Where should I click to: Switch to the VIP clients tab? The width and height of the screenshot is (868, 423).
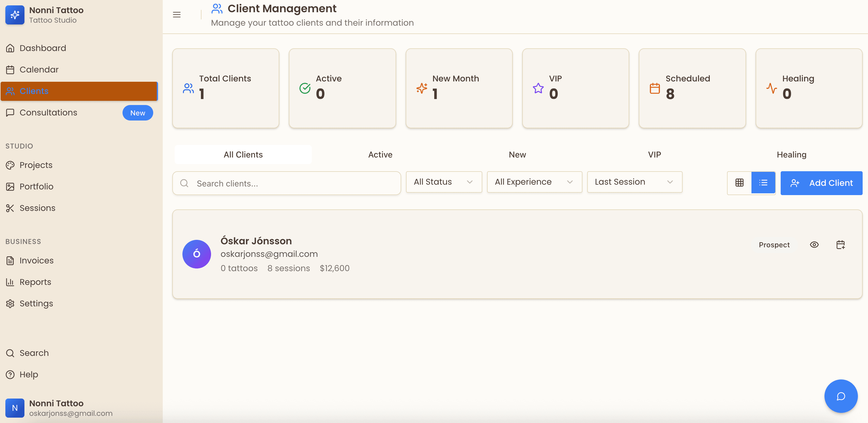654,154
